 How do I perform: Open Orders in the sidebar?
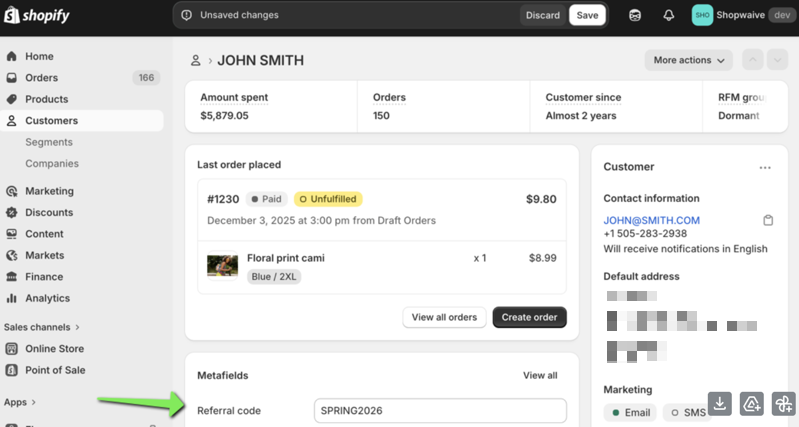click(41, 78)
